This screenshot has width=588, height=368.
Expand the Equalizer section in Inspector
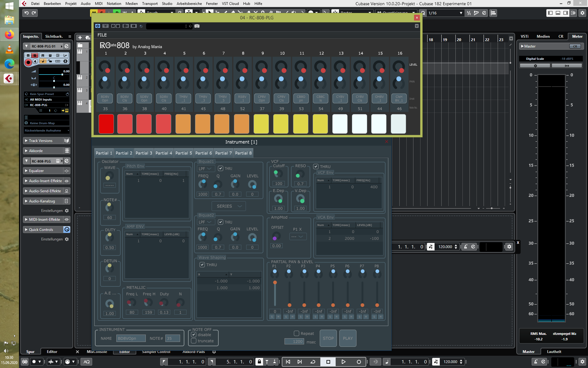pos(36,171)
